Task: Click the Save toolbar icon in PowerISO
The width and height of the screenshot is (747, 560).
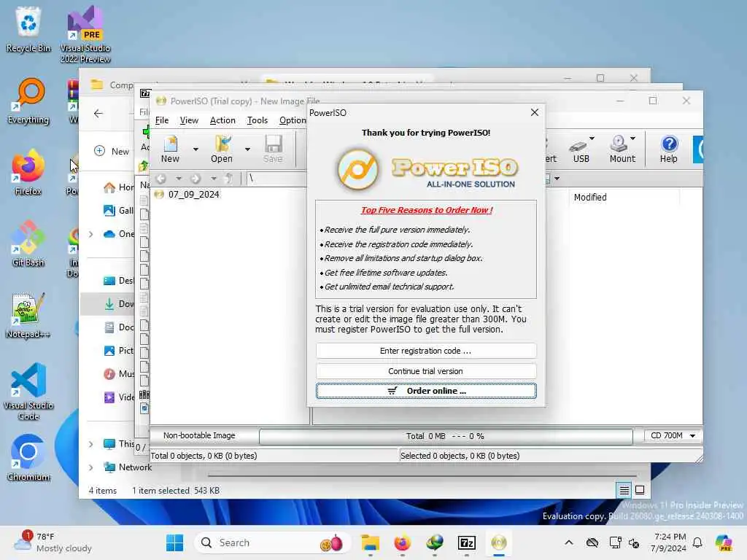Action: (x=273, y=149)
